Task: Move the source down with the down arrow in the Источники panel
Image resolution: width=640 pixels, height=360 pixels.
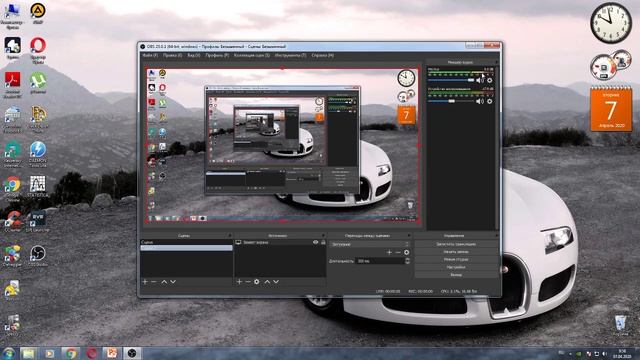Action: coord(276,282)
